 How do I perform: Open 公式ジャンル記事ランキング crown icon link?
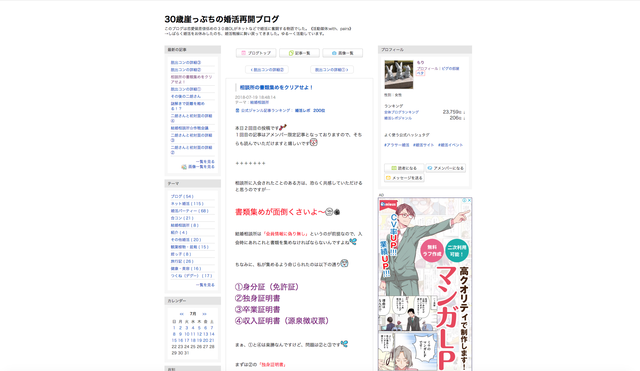coord(262,111)
